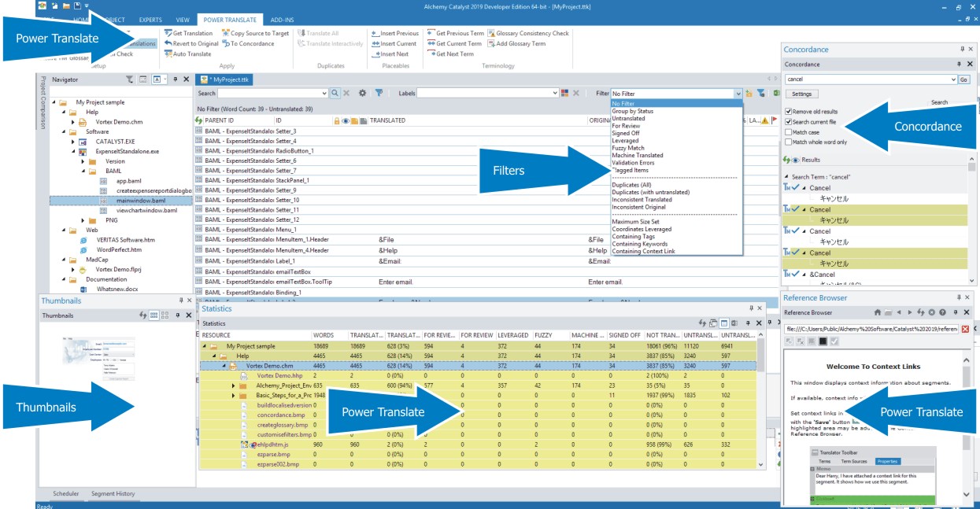Click the save icon in the quick access toolbar
This screenshot has width=980, height=509.
(76, 6)
